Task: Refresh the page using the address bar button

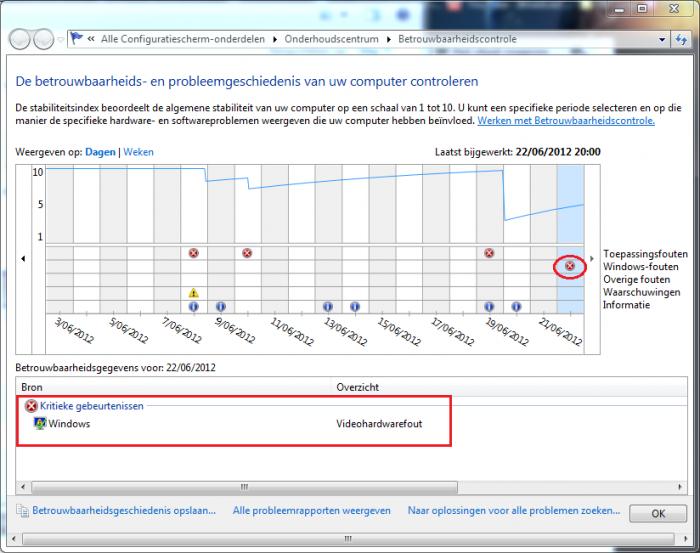Action: (x=681, y=39)
